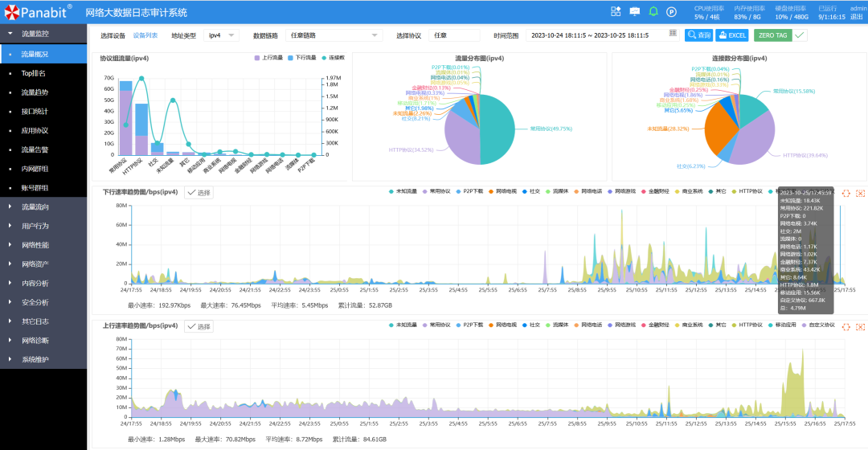
Task: Click the Panabit logo
Action: [x=39, y=11]
